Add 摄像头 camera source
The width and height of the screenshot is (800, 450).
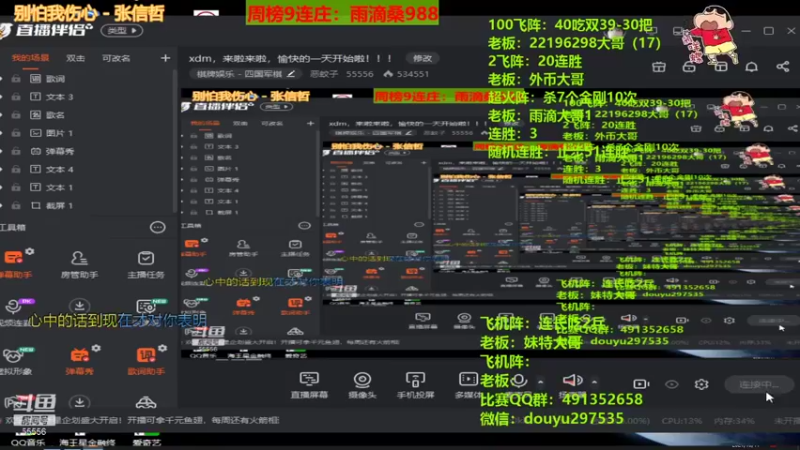(362, 385)
